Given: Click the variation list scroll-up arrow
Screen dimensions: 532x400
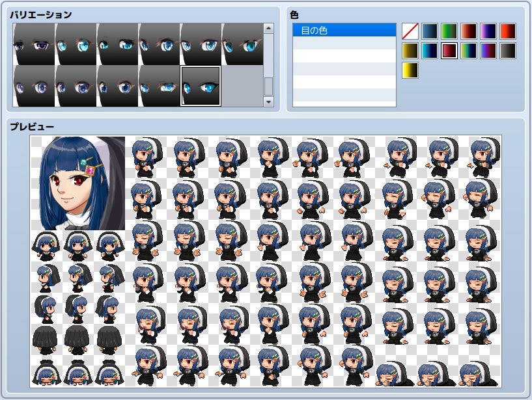Looking at the screenshot, I should click(x=267, y=27).
